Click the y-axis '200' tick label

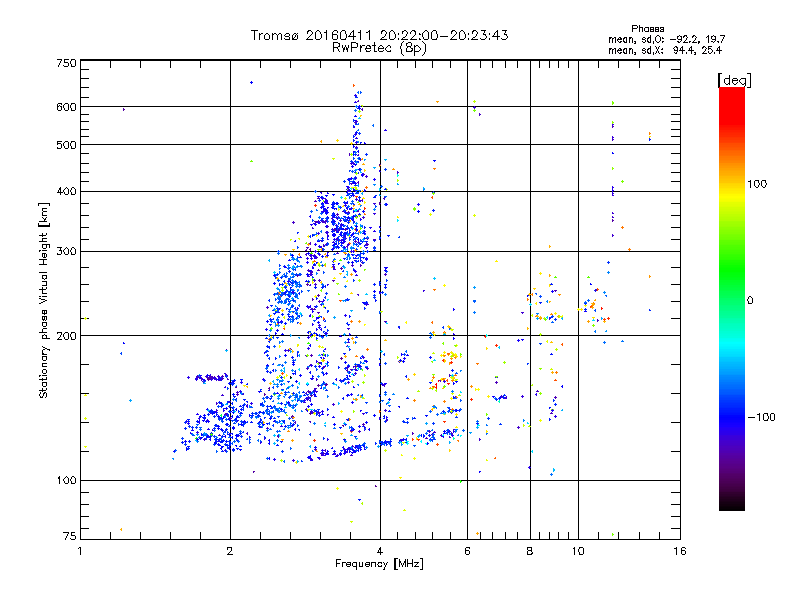point(67,336)
